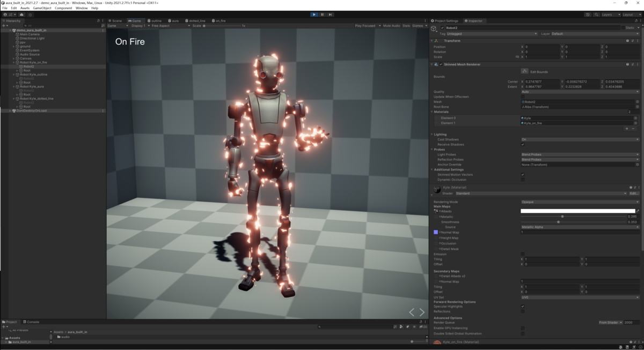Toggle the Receive Shadows checkbox
The height and width of the screenshot is (350, 644).
522,144
